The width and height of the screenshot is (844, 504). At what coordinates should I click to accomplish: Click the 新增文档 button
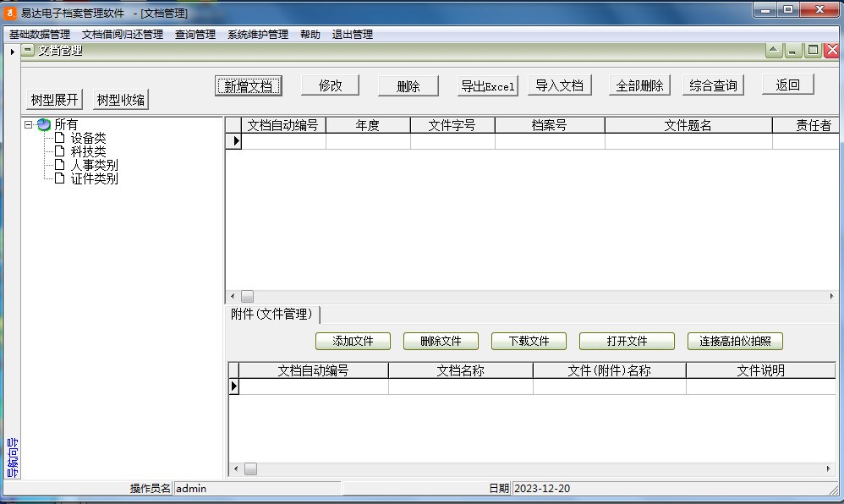click(248, 86)
